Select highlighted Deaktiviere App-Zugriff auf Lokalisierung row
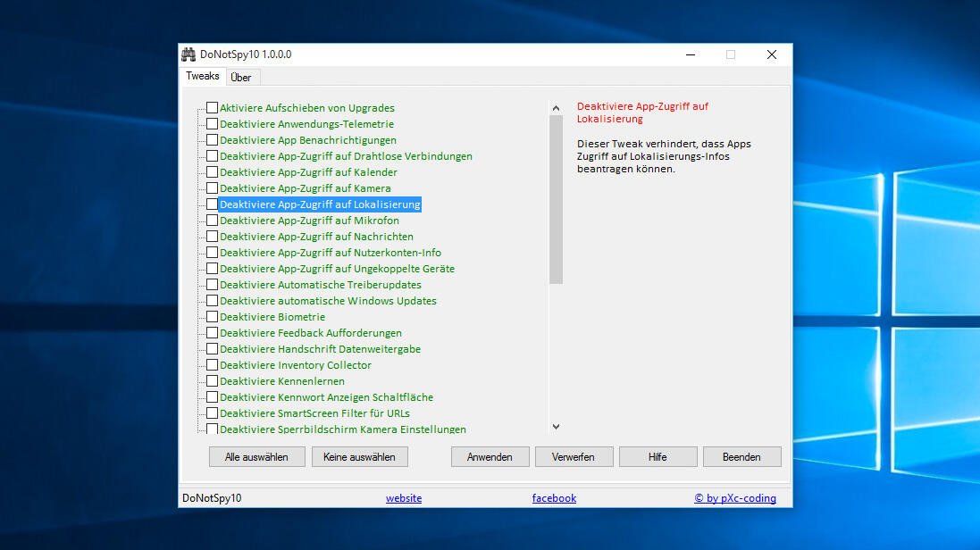The height and width of the screenshot is (550, 980). 320,204
